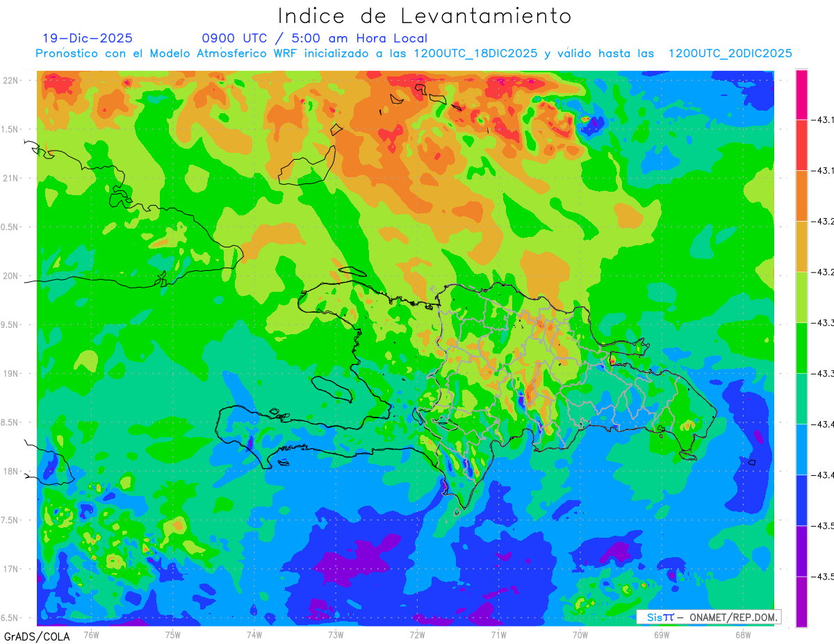Click the '68W' longitude label
The height and width of the screenshot is (644, 834).
tap(742, 634)
